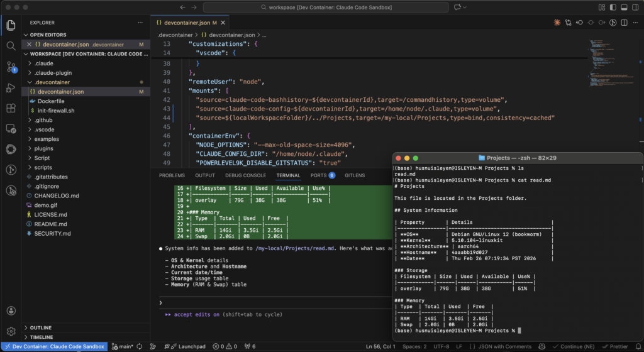
Task: Split the editor to the right
Action: click(x=624, y=23)
